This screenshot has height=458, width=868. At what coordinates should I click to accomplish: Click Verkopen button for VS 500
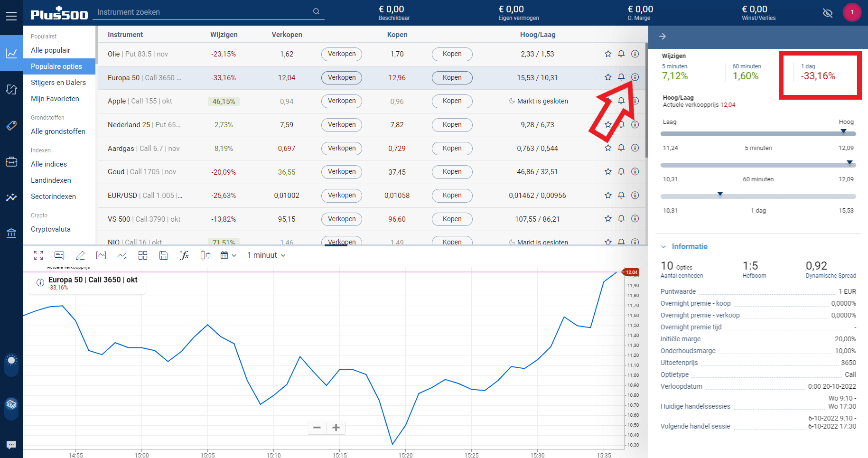click(x=341, y=219)
